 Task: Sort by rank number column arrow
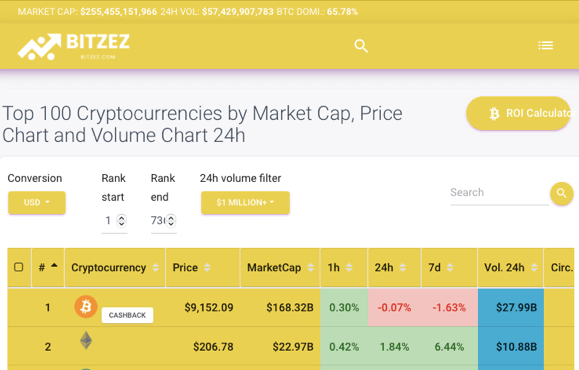coord(54,265)
